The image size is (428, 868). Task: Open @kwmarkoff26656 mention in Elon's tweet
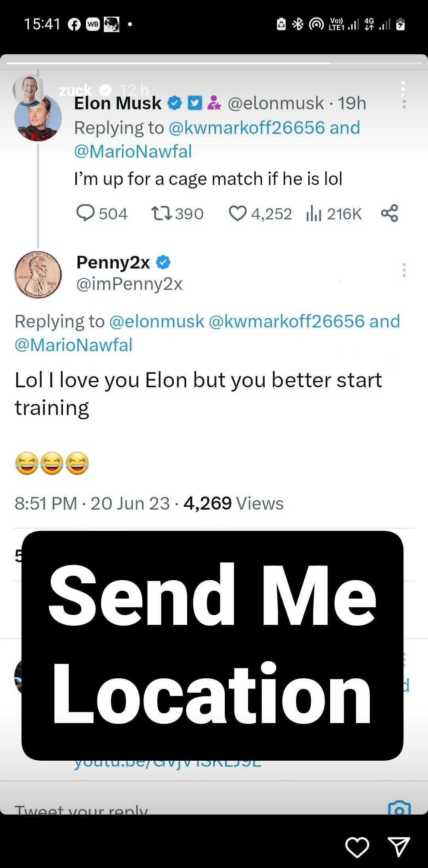coord(246,128)
